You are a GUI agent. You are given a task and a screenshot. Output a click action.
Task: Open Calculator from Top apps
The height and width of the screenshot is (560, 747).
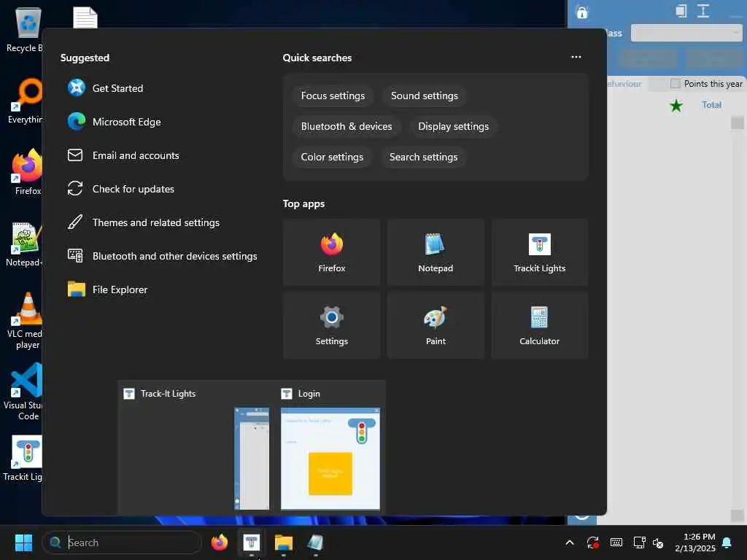pos(539,325)
